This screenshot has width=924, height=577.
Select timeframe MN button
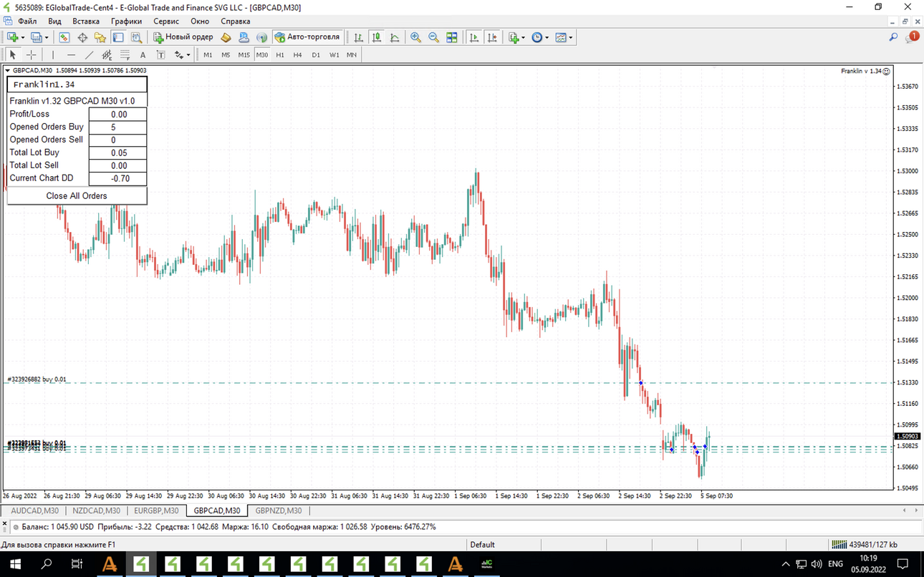coord(352,54)
